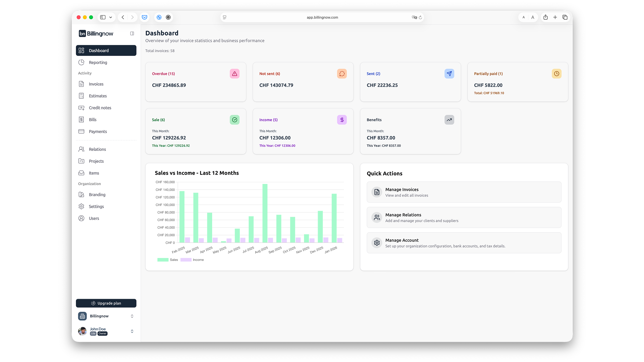Click the Overdue alert icon on the card

coord(234,74)
